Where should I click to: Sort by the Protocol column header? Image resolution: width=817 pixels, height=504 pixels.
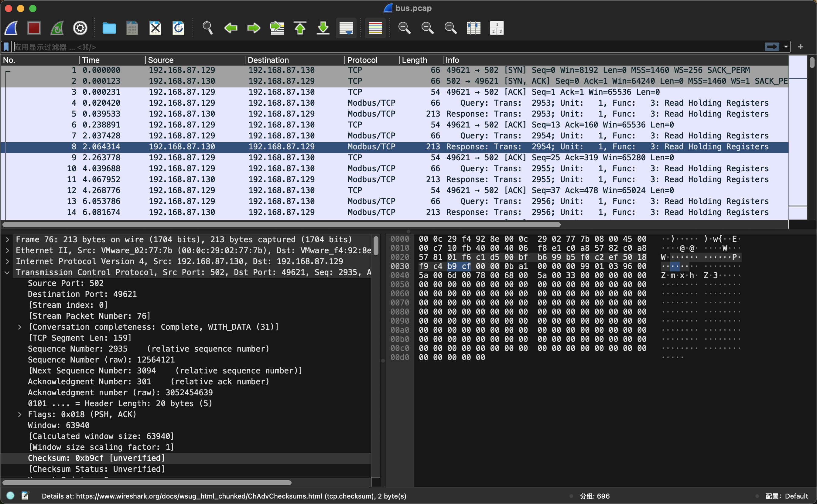point(372,60)
